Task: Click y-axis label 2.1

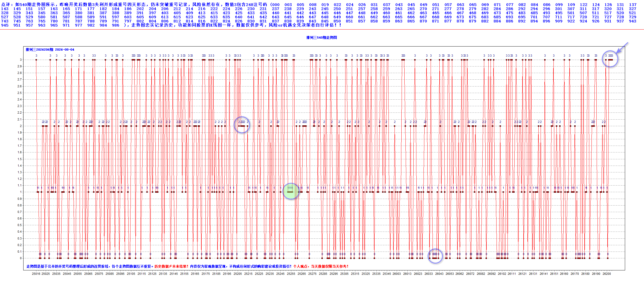Action: point(19,119)
